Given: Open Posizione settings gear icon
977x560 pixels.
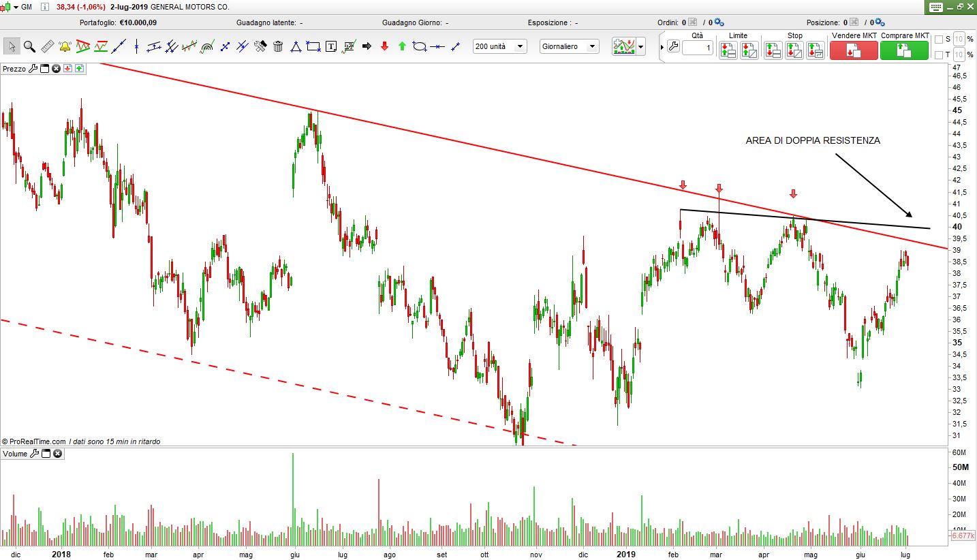Looking at the screenshot, I should coord(879,22).
